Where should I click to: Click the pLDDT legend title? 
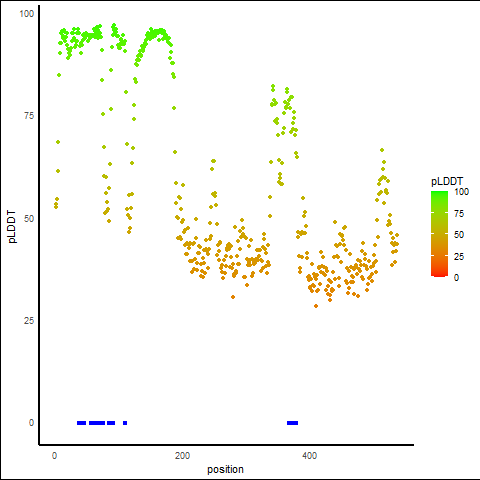pos(447,182)
